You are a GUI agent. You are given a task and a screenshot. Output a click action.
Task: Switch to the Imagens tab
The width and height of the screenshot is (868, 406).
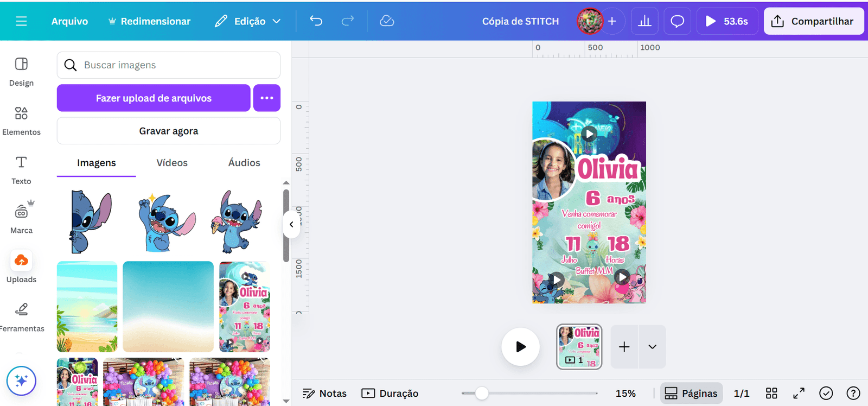(x=97, y=163)
